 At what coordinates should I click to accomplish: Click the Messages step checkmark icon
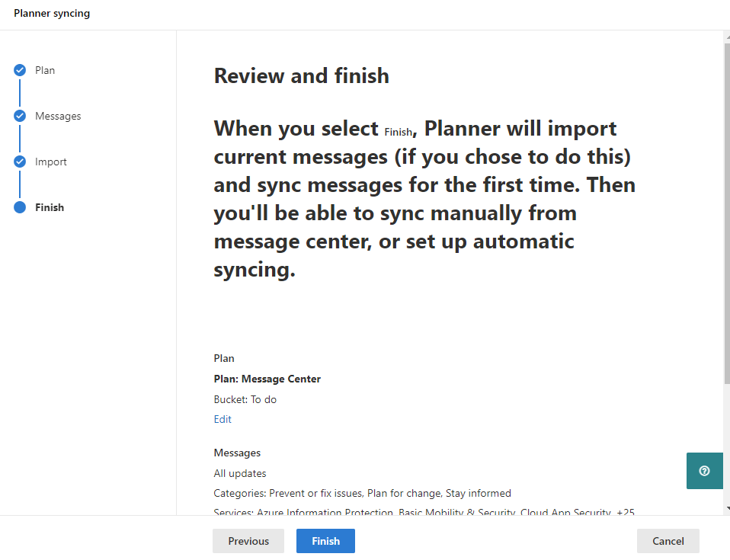pos(20,116)
